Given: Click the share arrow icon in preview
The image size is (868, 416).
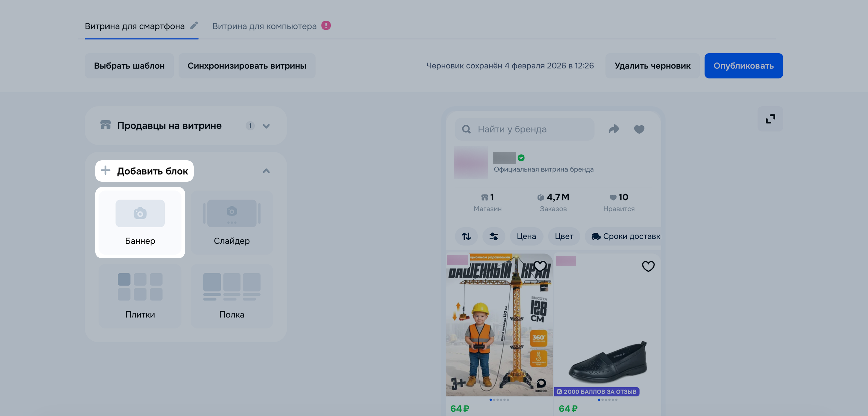Looking at the screenshot, I should [x=614, y=129].
